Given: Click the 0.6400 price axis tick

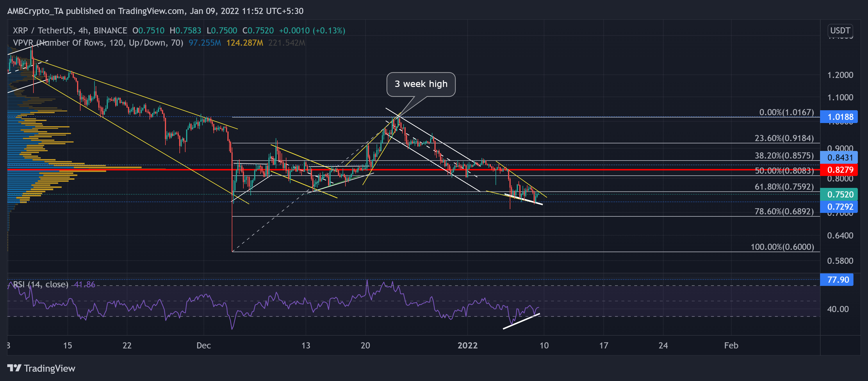Looking at the screenshot, I should coord(840,236).
